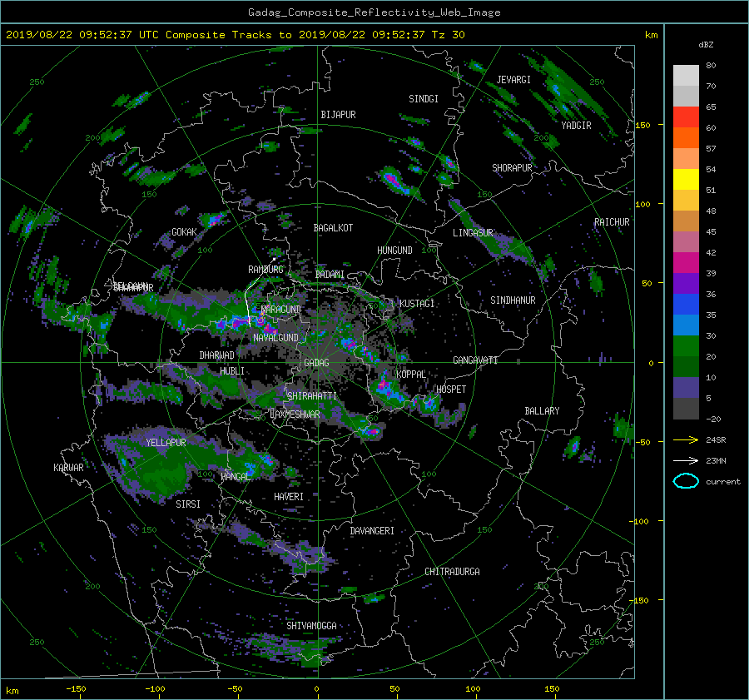Pick the red swatch in dBZ legend
749x700 pixels.
[x=686, y=117]
